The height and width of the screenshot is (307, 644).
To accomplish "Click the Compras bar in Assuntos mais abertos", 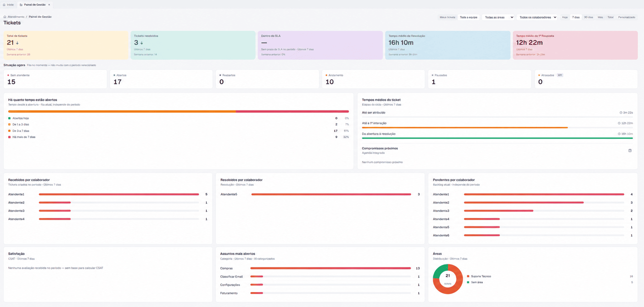I will coord(331,268).
